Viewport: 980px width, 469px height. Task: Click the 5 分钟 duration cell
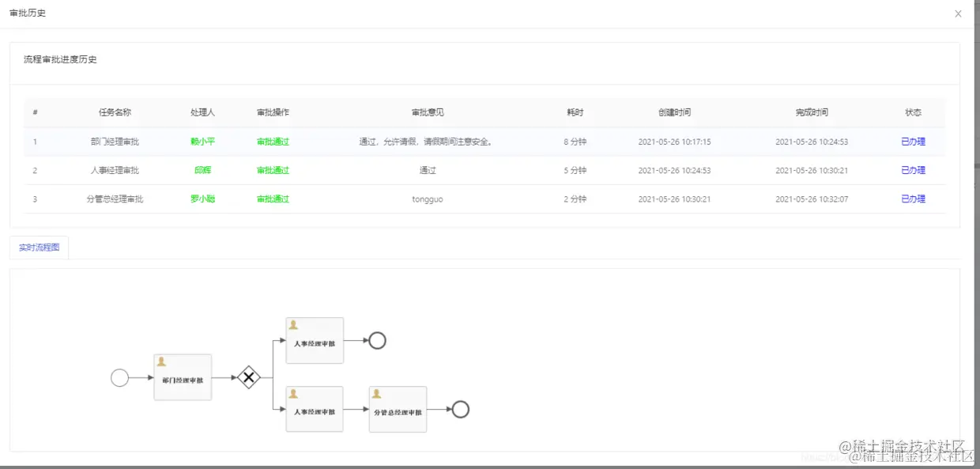(x=575, y=170)
